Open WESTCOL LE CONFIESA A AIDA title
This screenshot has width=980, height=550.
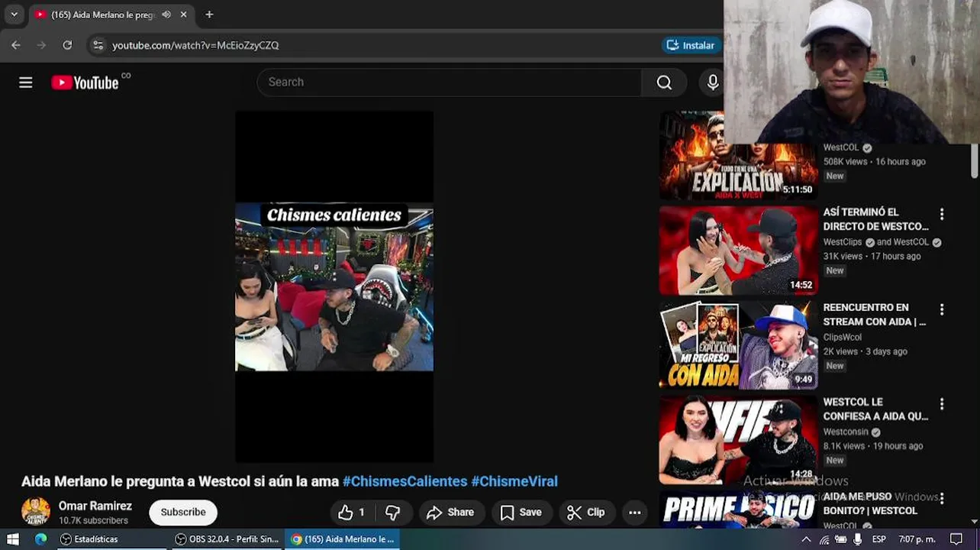click(875, 409)
